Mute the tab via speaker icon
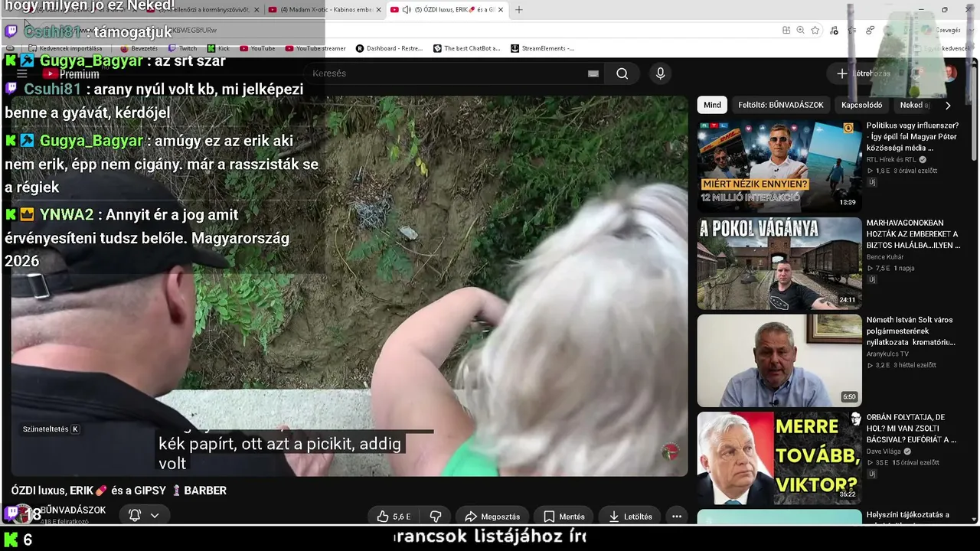The height and width of the screenshot is (551, 980). [407, 10]
